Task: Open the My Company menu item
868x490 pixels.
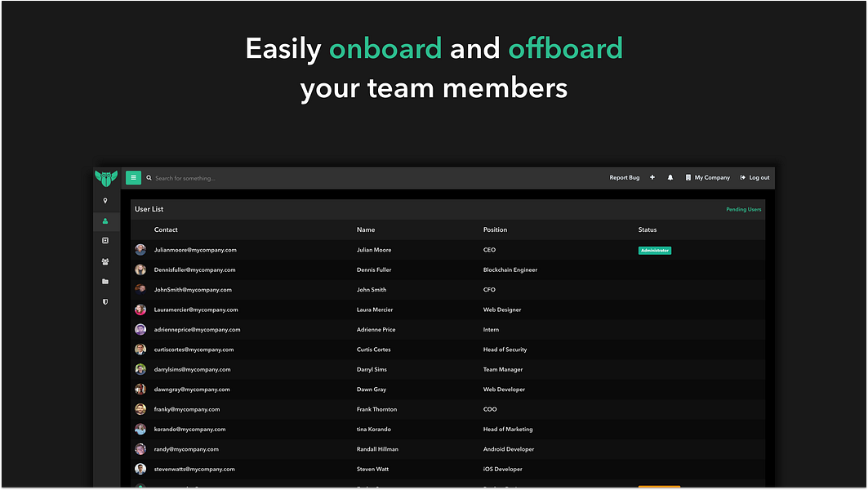Action: [x=707, y=177]
